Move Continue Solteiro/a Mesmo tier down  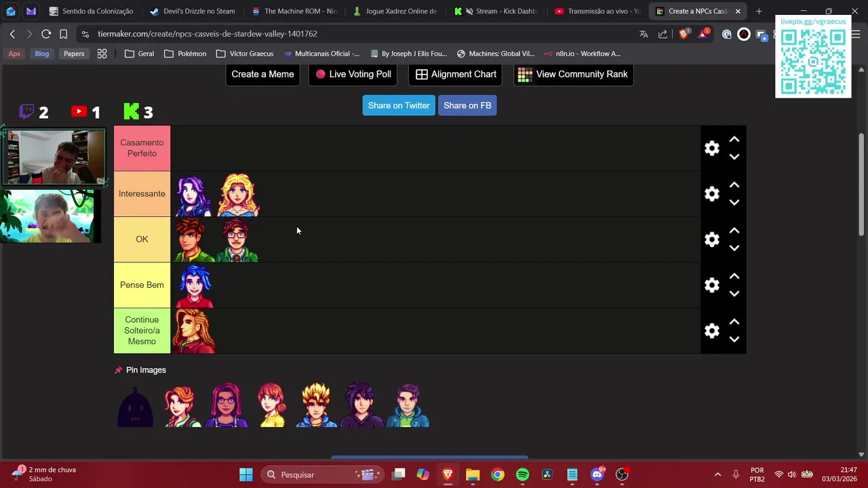[734, 340]
